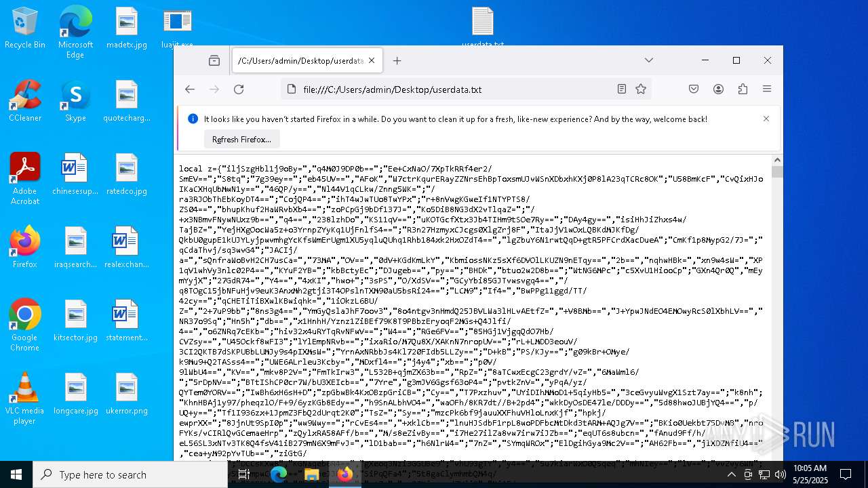This screenshot has width=868, height=488.
Task: Open a new tab with plus button
Action: (x=397, y=60)
